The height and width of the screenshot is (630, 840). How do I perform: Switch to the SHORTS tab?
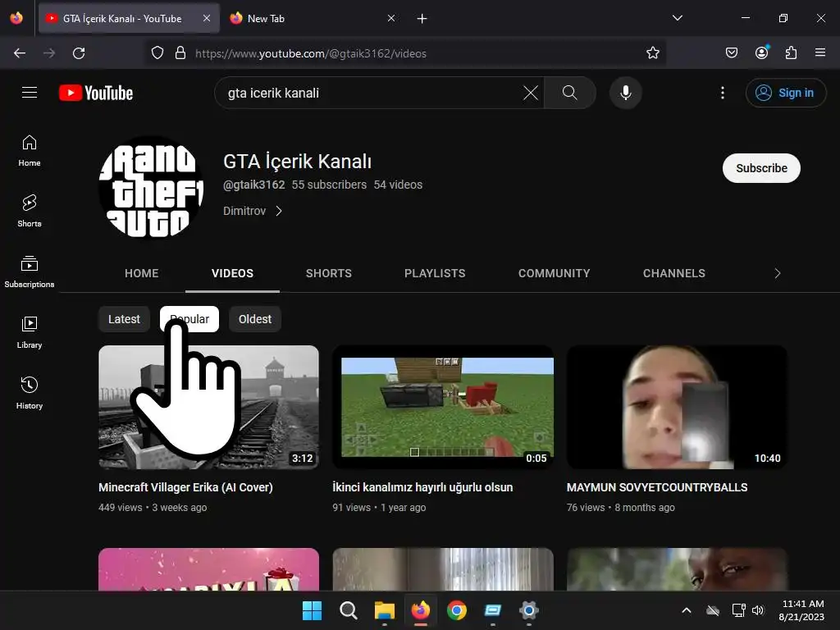(329, 273)
